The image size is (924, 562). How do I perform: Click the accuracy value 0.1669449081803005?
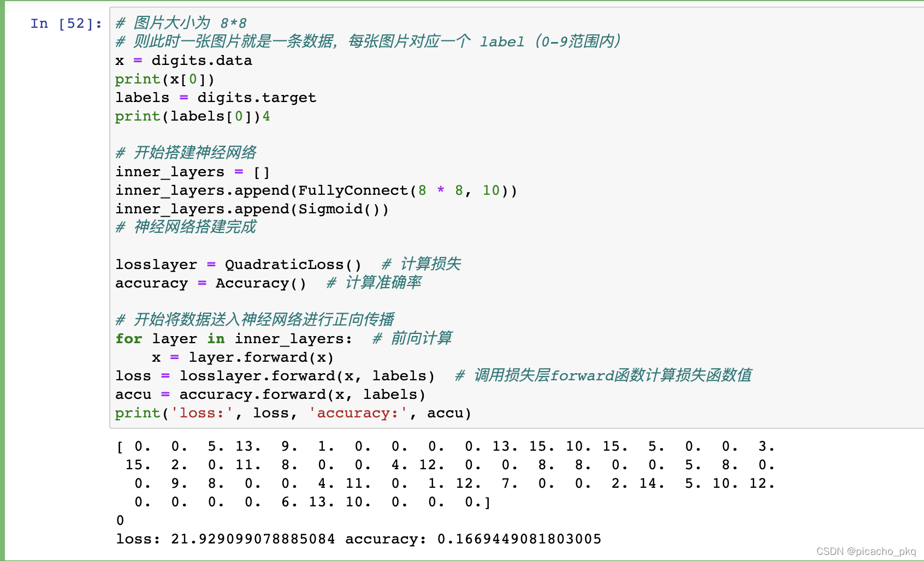(x=519, y=539)
